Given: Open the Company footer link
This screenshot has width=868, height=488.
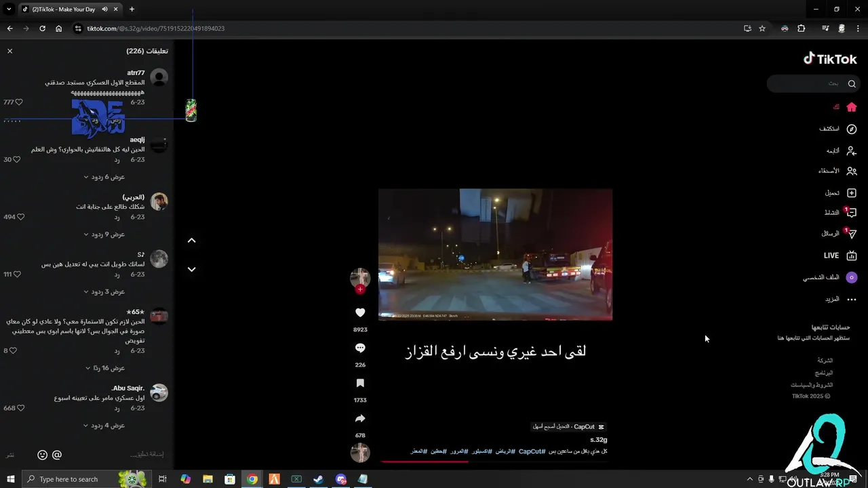Looking at the screenshot, I should point(825,361).
